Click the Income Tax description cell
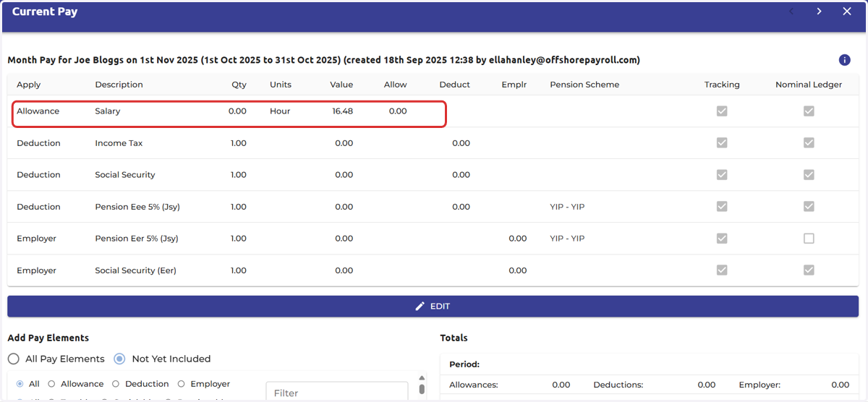The image size is (868, 402). tap(119, 143)
